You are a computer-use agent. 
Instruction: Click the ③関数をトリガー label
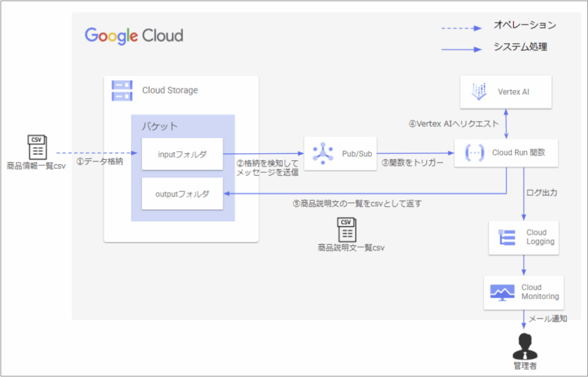pos(412,163)
